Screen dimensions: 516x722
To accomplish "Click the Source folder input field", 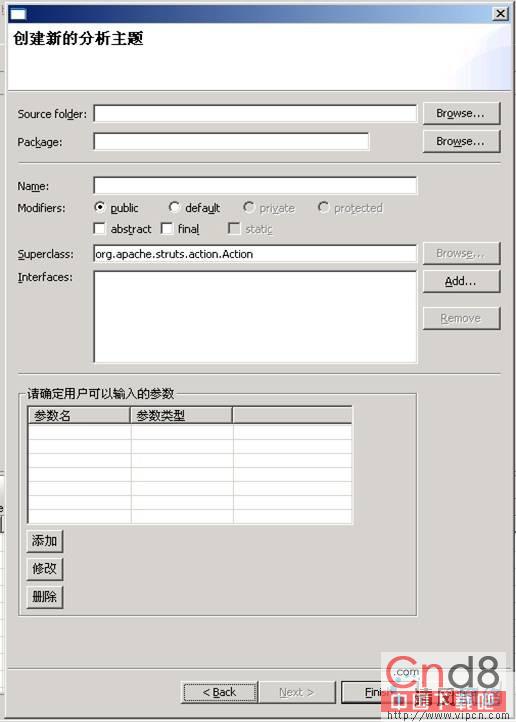I will 255,113.
